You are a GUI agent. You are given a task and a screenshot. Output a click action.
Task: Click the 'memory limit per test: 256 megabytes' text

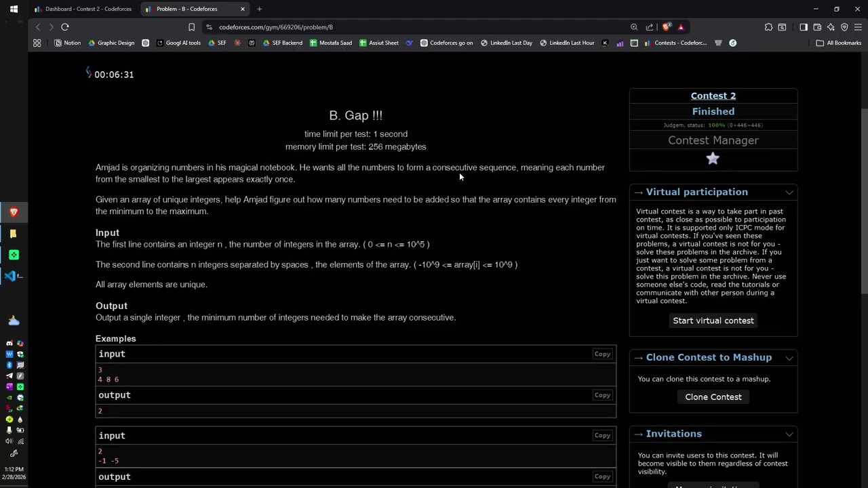356,146
